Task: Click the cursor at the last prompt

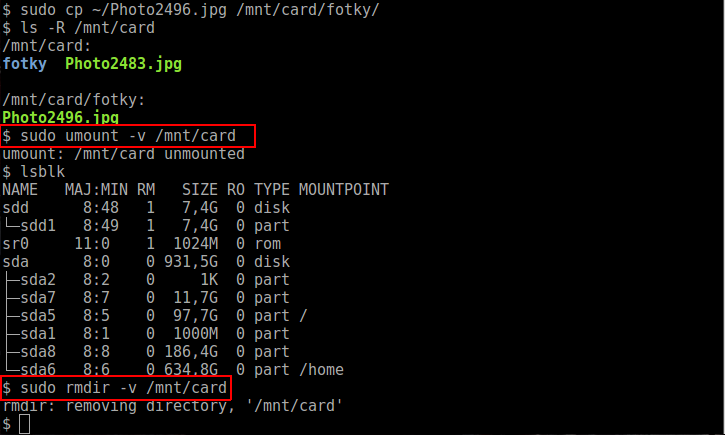Action: coord(25,425)
